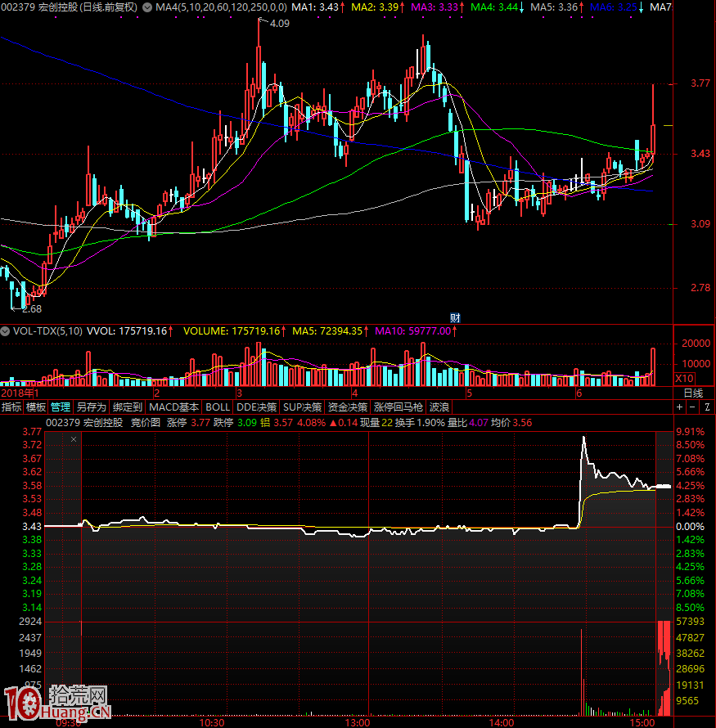Viewport: 716px width, 728px height.
Task: Click the 日线 period label
Action: [693, 393]
